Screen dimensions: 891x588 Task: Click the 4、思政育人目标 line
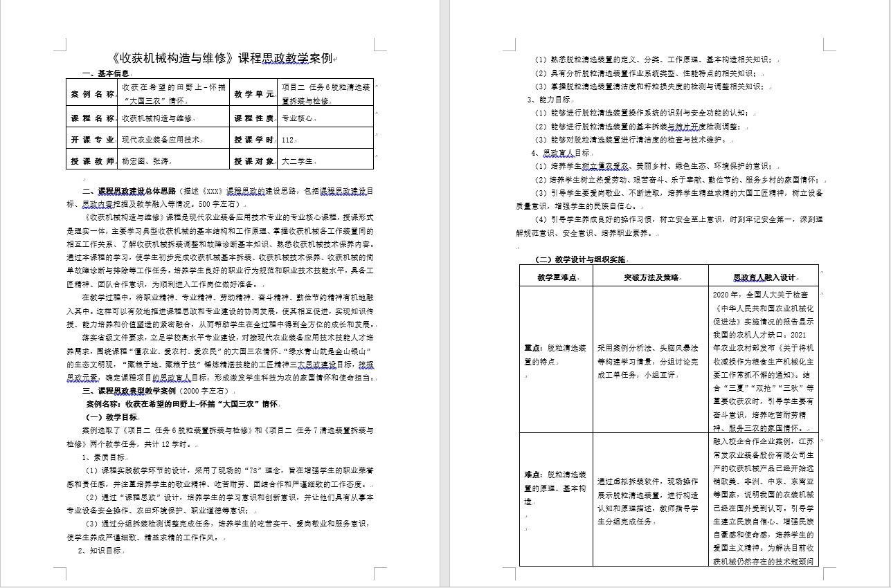(x=561, y=153)
